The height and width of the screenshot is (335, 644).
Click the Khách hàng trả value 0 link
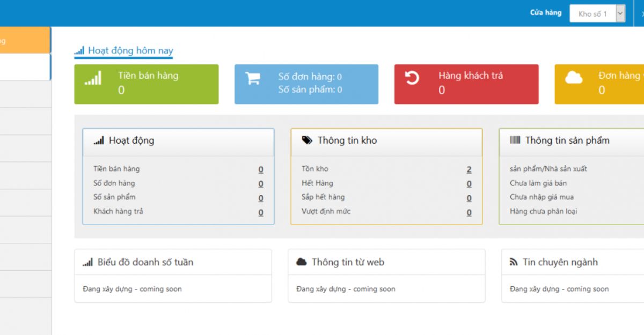[261, 213]
